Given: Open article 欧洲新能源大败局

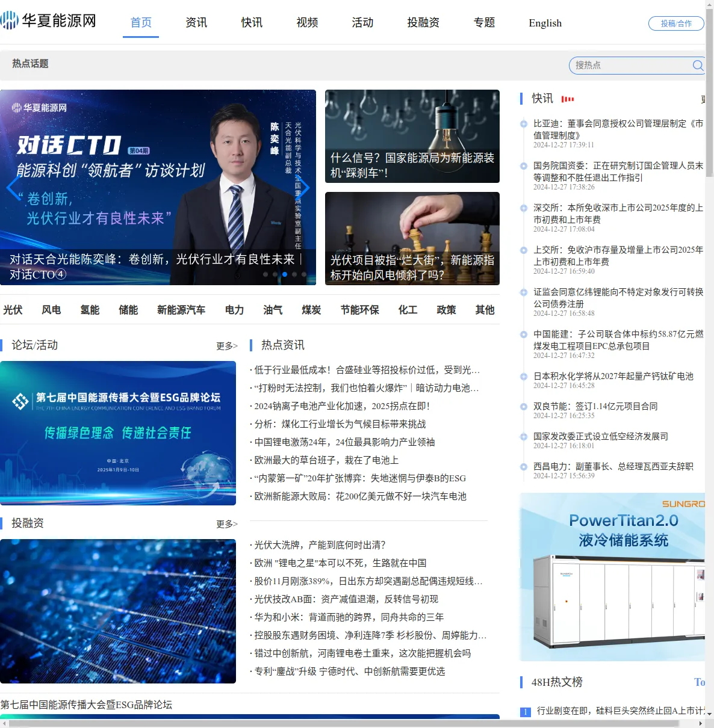Looking at the screenshot, I should click(x=359, y=496).
